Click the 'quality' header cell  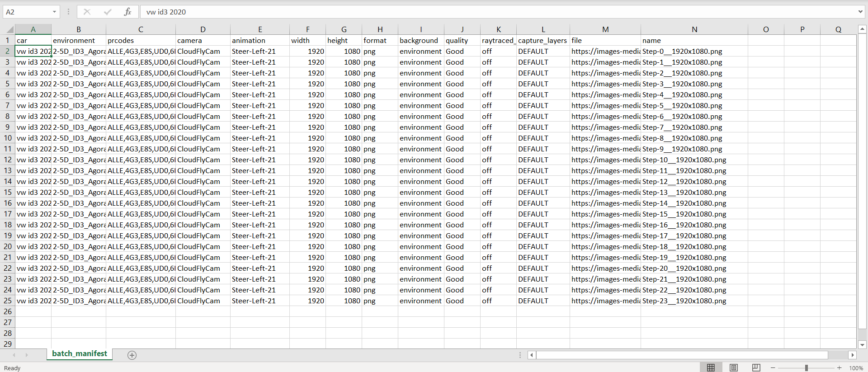point(462,40)
